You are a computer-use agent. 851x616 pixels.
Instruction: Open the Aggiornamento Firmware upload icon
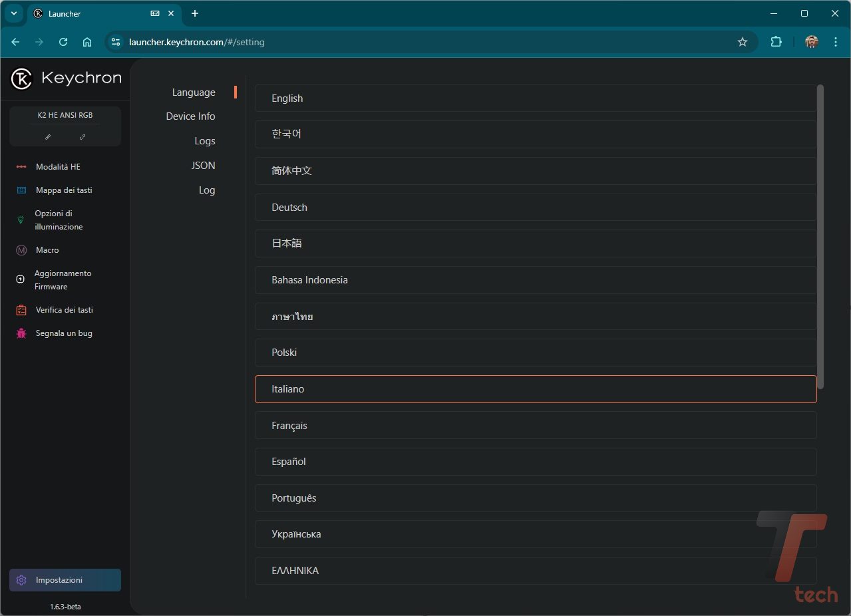click(x=20, y=279)
